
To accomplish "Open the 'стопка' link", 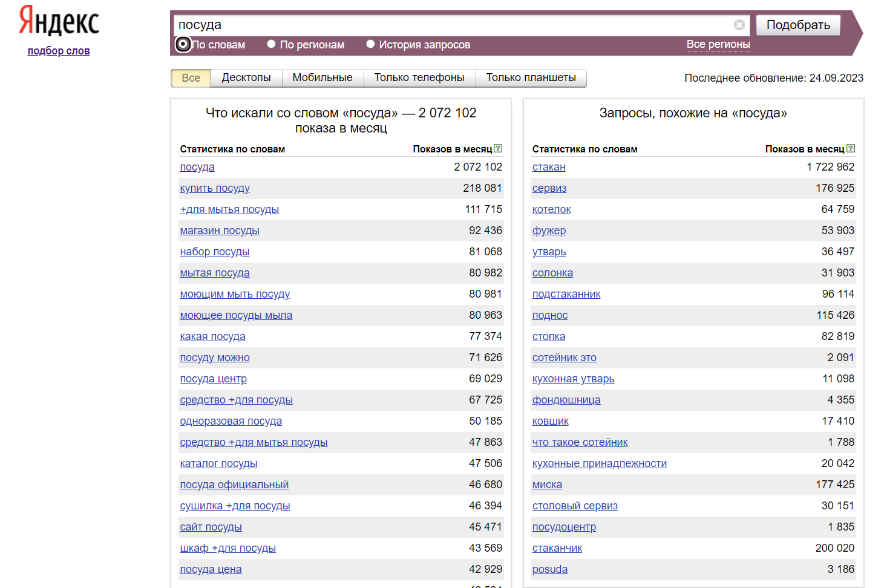I will click(x=549, y=336).
